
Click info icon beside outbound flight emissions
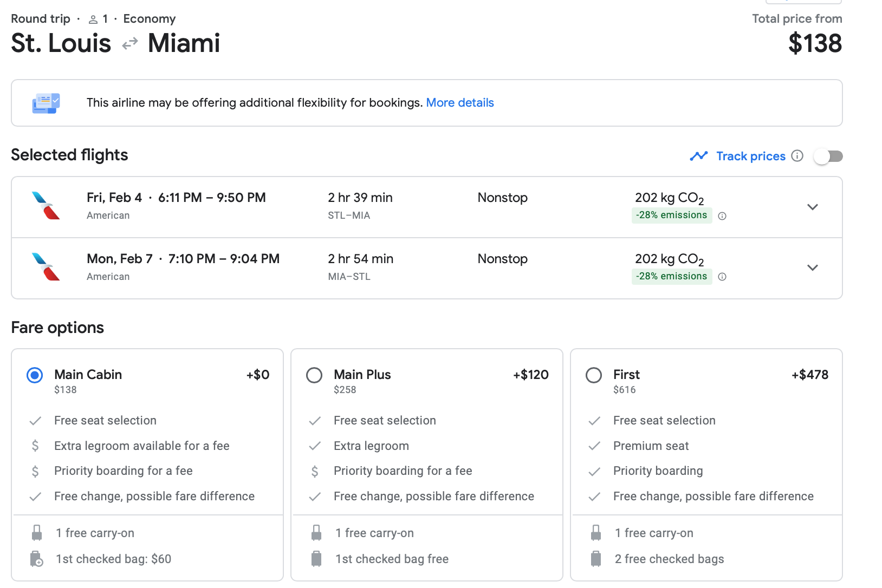722,216
